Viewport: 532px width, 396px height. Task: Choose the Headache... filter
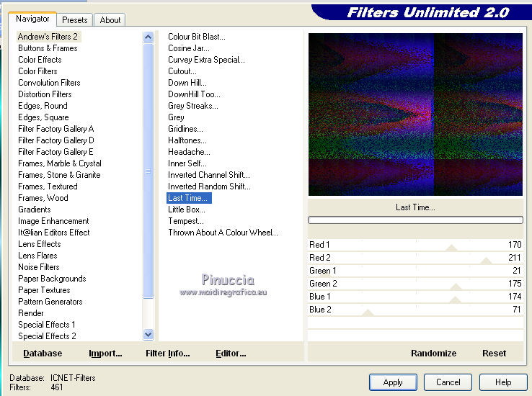click(189, 152)
